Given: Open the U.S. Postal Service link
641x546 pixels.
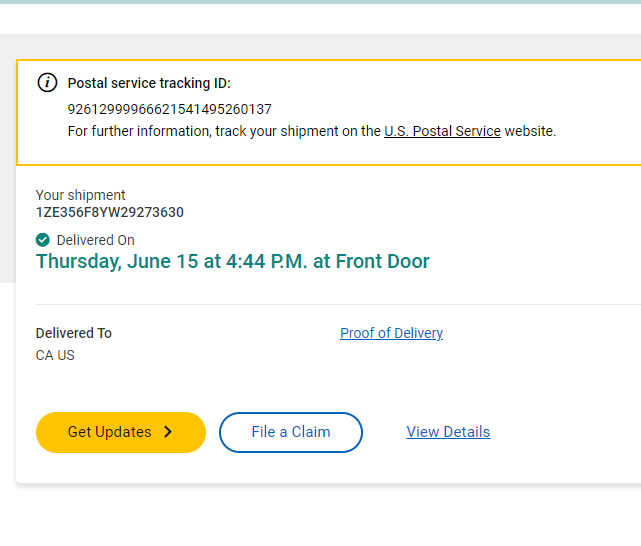Looking at the screenshot, I should point(442,131).
